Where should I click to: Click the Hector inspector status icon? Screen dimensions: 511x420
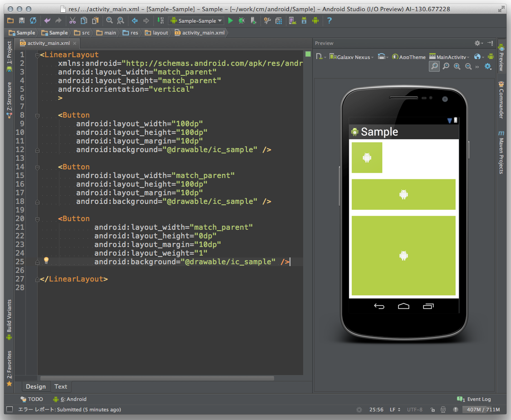(443, 409)
